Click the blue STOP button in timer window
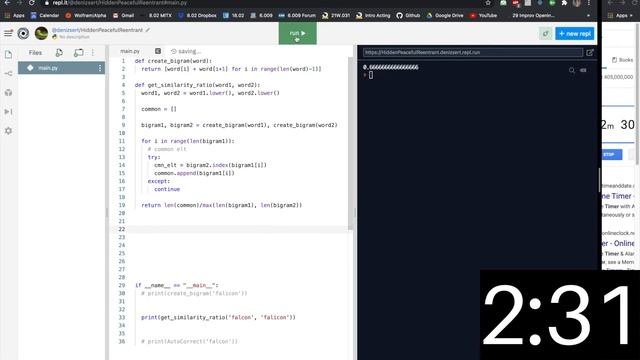 pos(611,154)
